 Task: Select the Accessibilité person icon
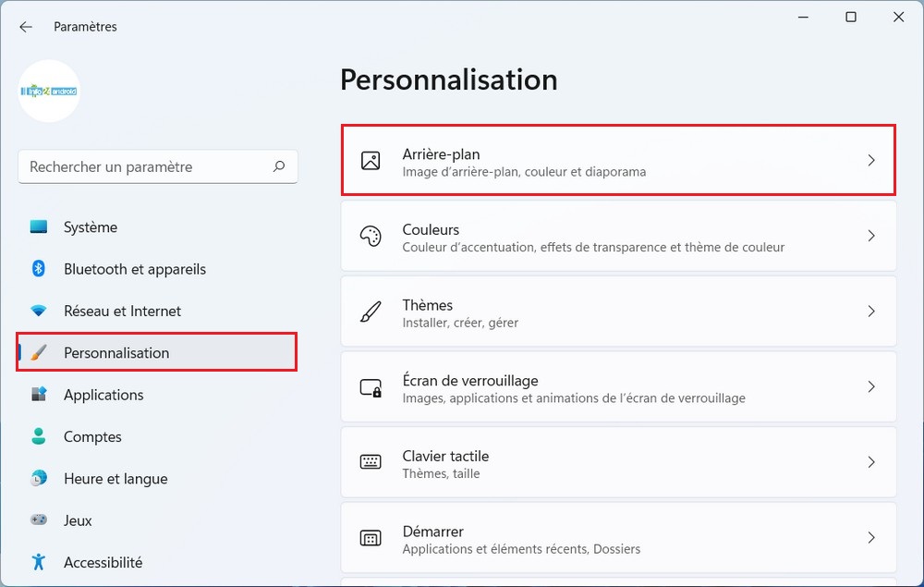pos(38,562)
